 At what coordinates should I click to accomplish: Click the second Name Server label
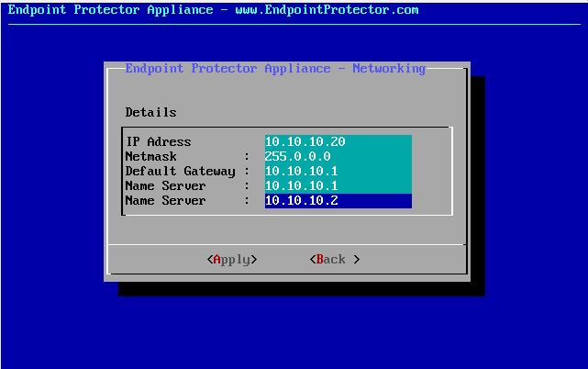click(x=165, y=200)
